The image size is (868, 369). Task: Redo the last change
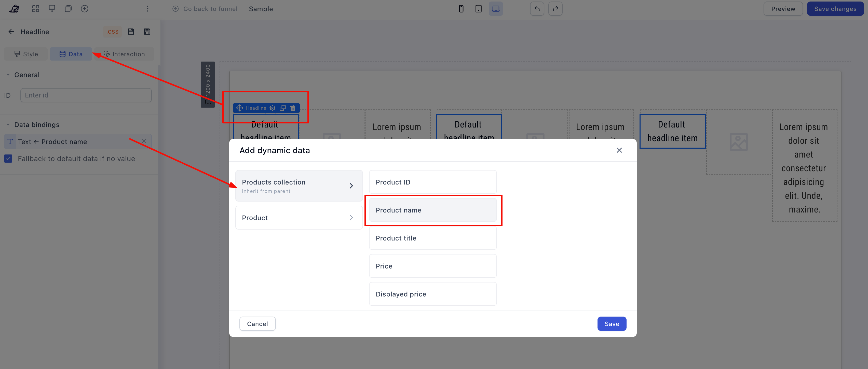(555, 9)
